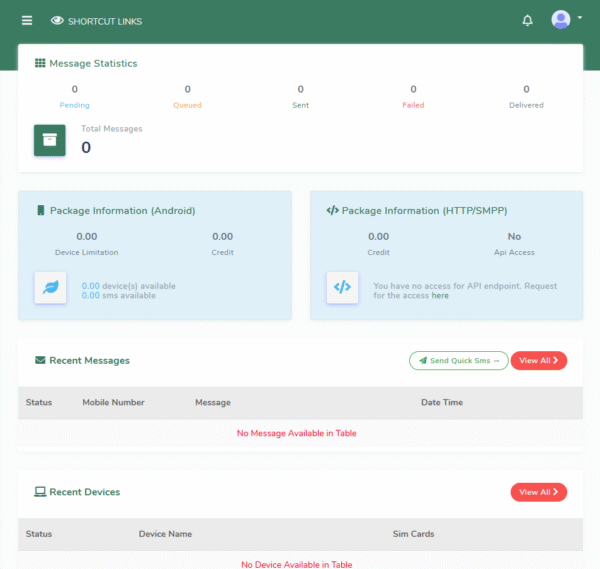Click the Pending statistic label
Viewport: 600px width, 569px height.
pos(74,105)
